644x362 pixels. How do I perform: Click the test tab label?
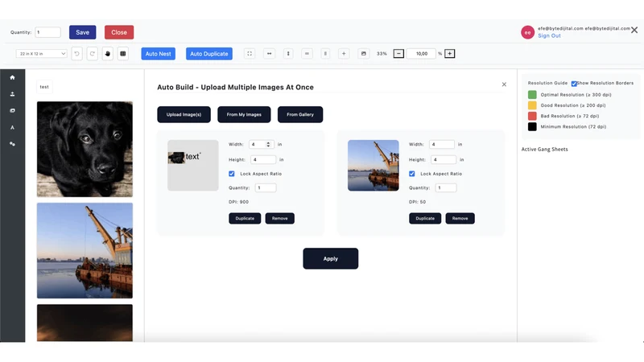pos(44,87)
